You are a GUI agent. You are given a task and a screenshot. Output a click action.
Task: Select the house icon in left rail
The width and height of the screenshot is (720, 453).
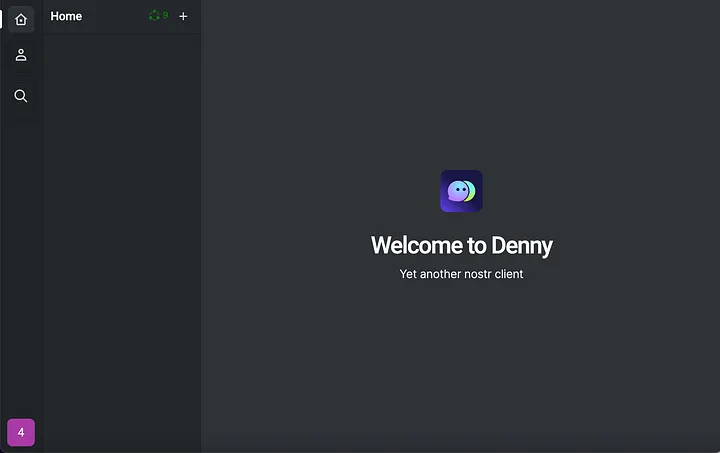pos(21,19)
